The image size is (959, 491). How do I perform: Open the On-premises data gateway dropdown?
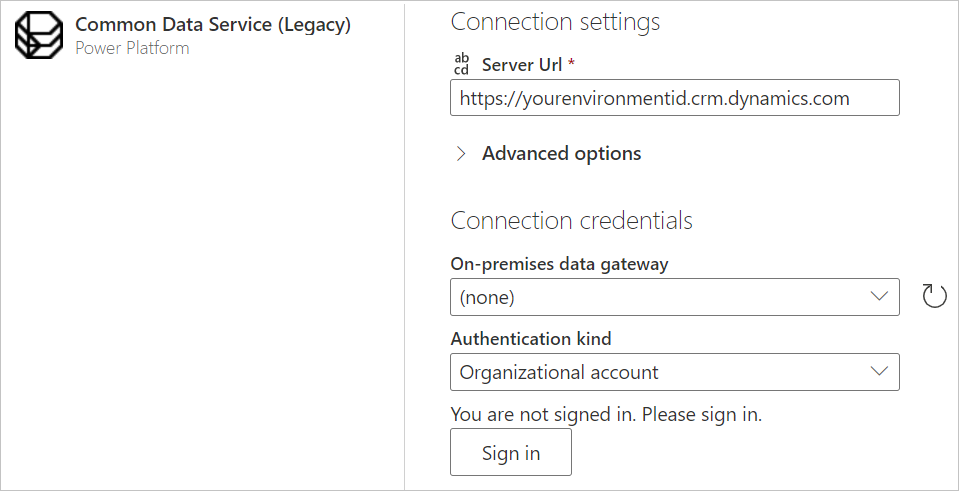point(660,297)
